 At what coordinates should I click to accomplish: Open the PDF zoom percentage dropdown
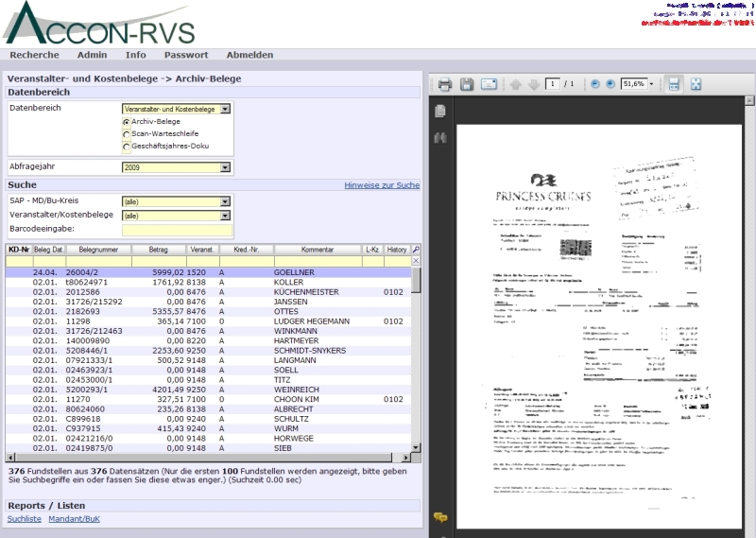pyautogui.click(x=651, y=84)
